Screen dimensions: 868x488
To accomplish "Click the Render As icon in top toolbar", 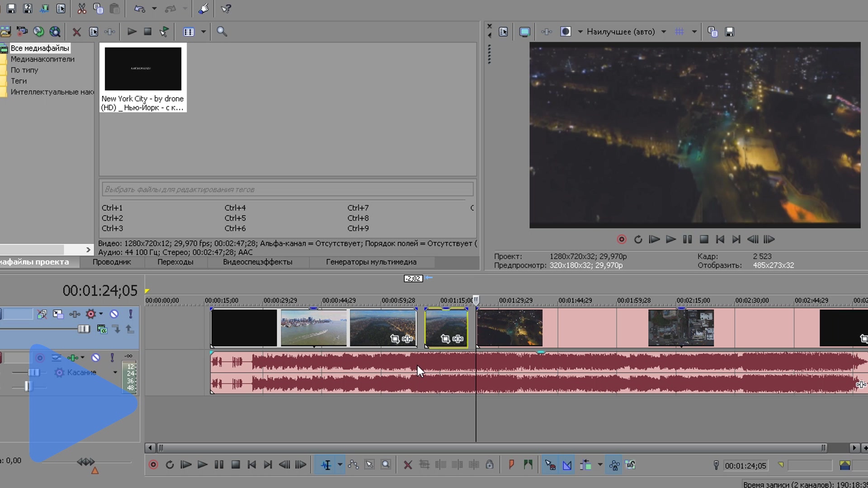I will [44, 9].
